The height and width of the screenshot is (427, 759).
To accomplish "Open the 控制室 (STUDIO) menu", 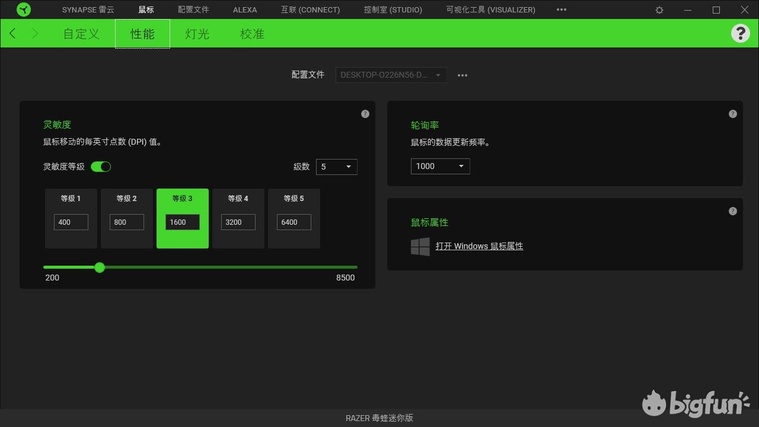I will 393,10.
